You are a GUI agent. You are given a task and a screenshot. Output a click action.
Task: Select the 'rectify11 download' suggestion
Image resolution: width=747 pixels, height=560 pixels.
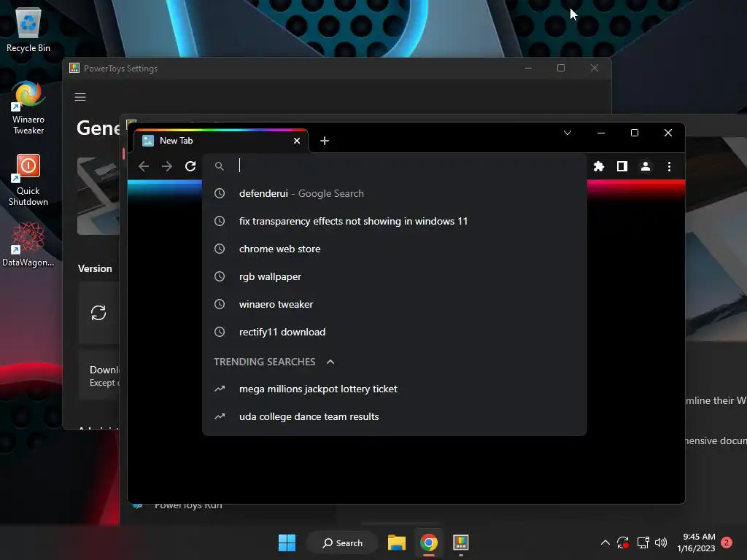(x=395, y=332)
